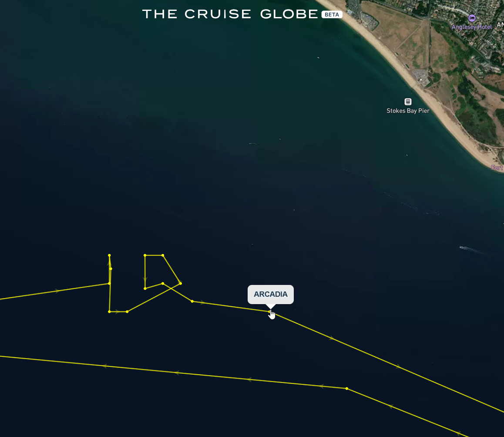The image size is (504, 437).
Task: Click the first direction arrow after the ARCADIA marker
Action: pyautogui.click(x=331, y=338)
